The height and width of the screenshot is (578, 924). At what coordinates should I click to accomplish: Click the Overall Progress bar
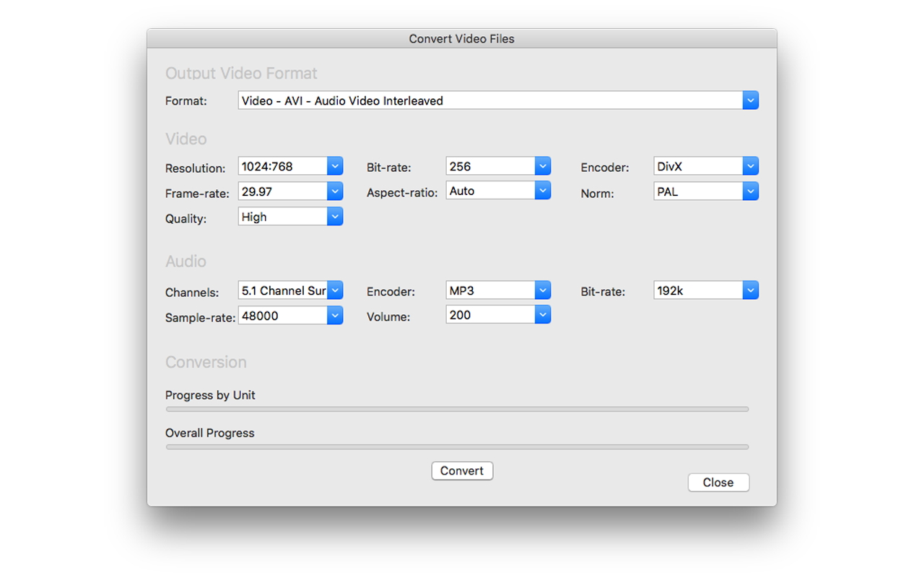point(457,447)
